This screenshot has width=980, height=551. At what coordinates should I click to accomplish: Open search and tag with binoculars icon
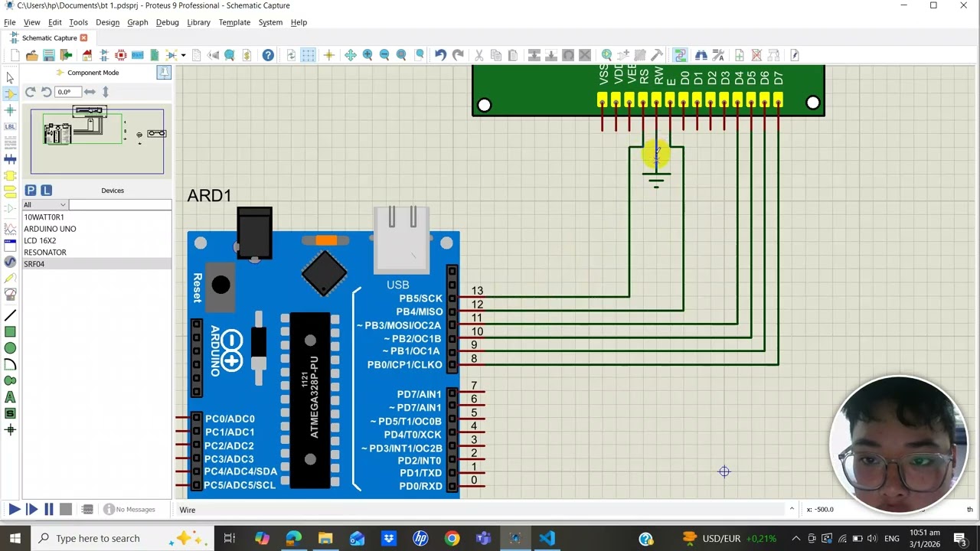(x=701, y=55)
